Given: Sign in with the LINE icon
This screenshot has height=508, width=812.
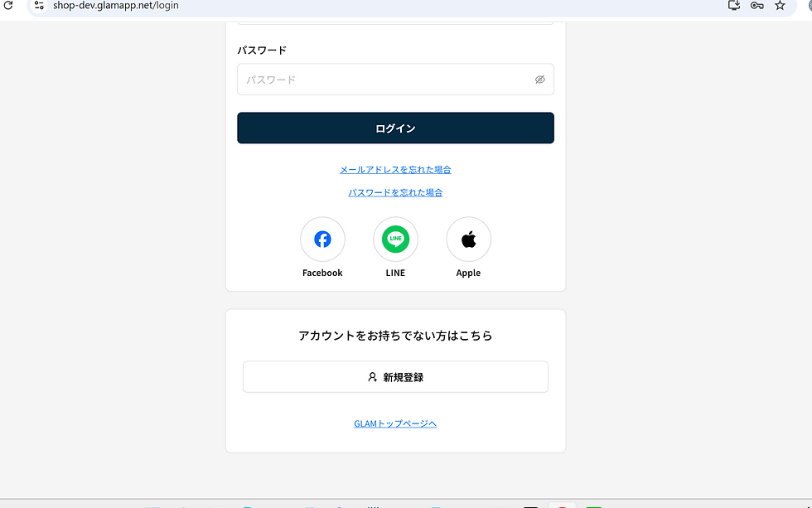Looking at the screenshot, I should (395, 239).
